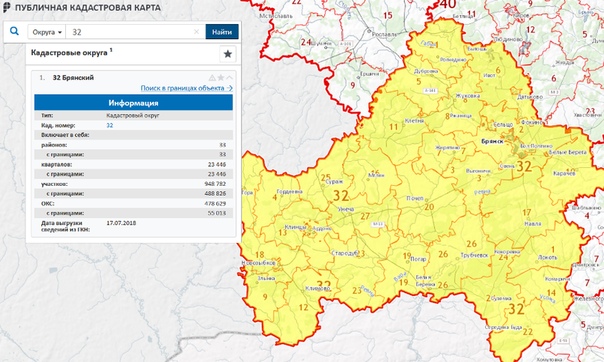Click the Кадастровые округа results heading
The height and width of the screenshot is (362, 604).
[69, 53]
